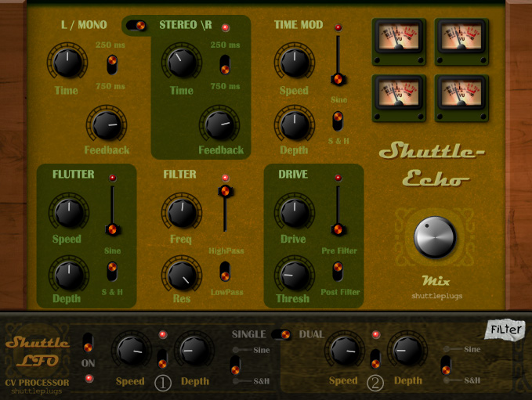This screenshot has height=400, width=532.
Task: Click the CV PROCESSOR label
Action: click(37, 383)
